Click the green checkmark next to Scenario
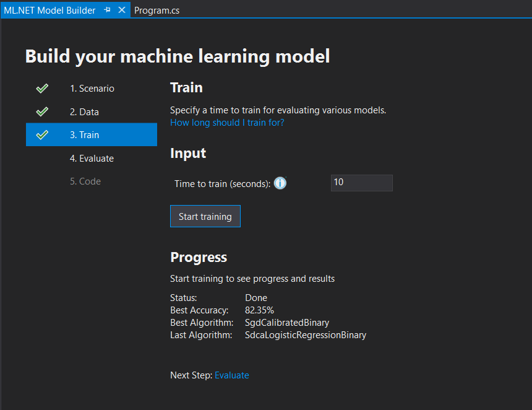 coord(41,88)
